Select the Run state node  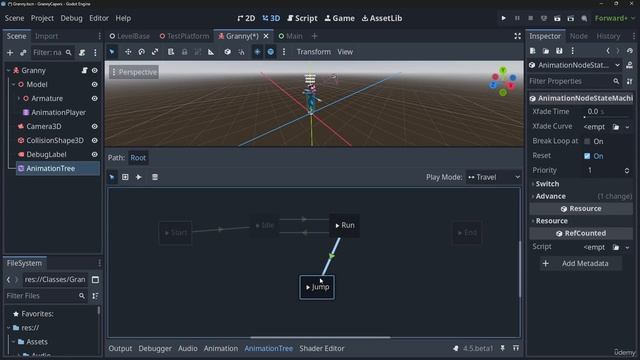[x=344, y=225]
